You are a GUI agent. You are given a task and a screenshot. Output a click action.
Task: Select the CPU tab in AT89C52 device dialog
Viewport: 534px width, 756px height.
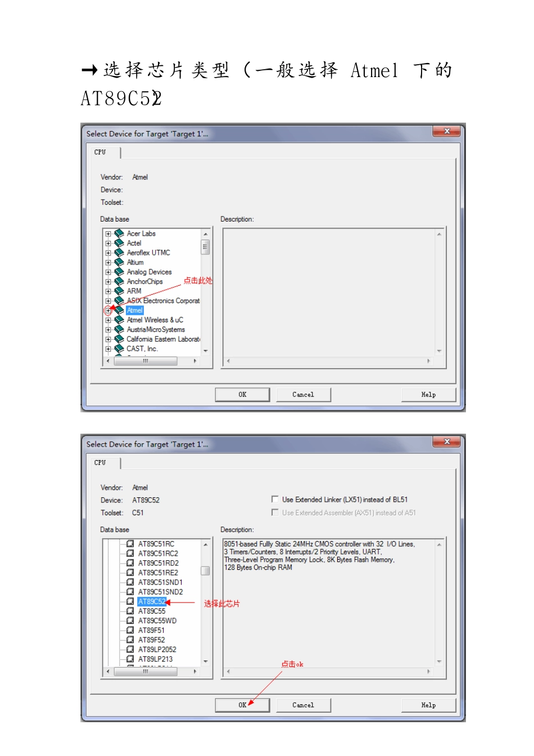point(105,463)
